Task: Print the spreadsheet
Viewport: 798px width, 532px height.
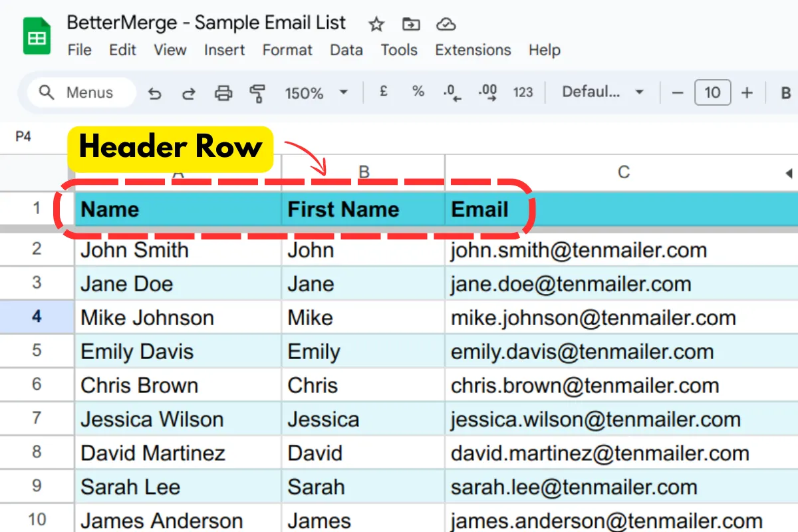Action: click(223, 93)
